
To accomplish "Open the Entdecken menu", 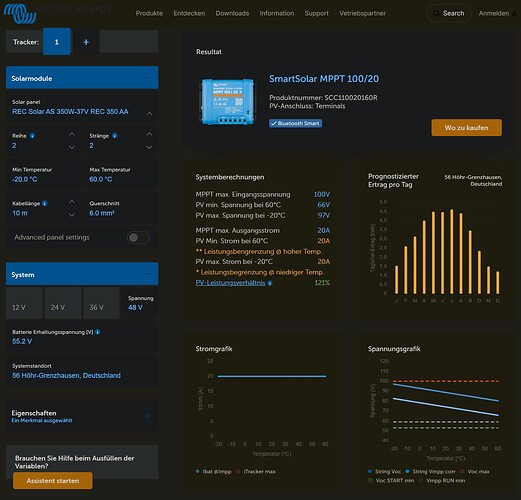I will (189, 13).
